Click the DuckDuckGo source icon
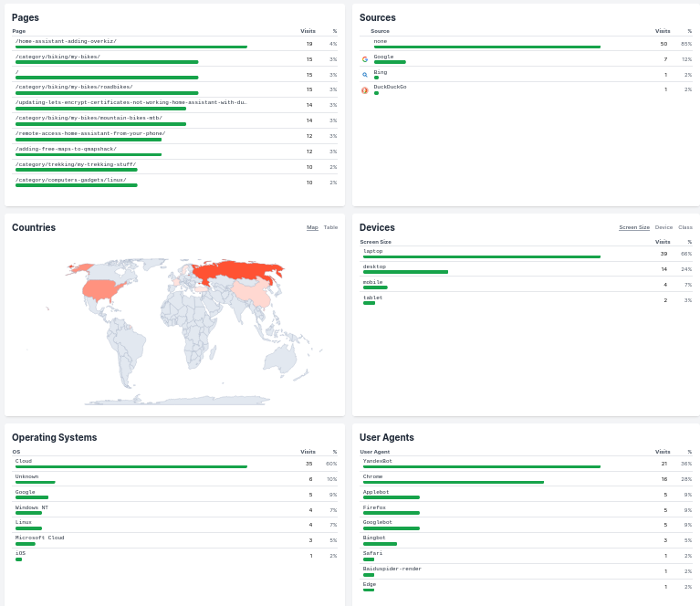Viewport: 700px width, 606px height. (365, 90)
